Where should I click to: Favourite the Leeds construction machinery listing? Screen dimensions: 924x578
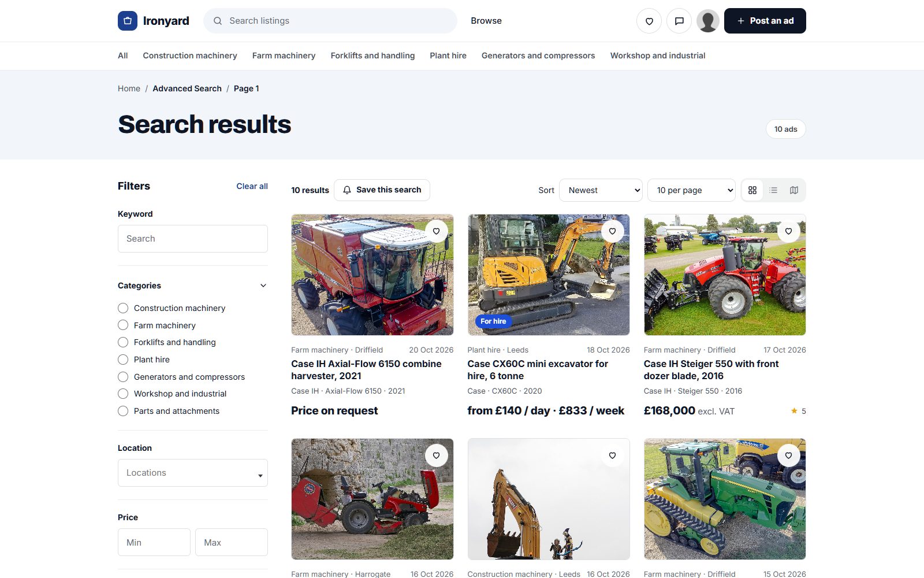pos(613,455)
